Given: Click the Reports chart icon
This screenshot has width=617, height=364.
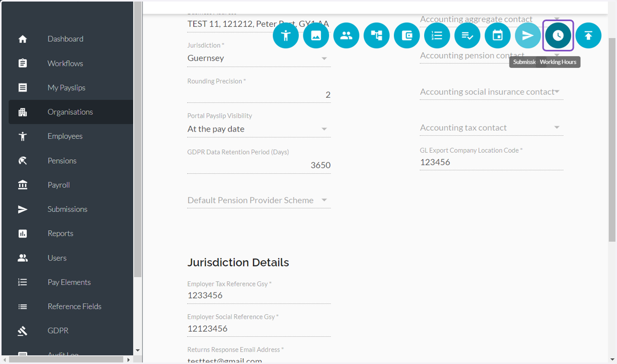Looking at the screenshot, I should click(23, 233).
